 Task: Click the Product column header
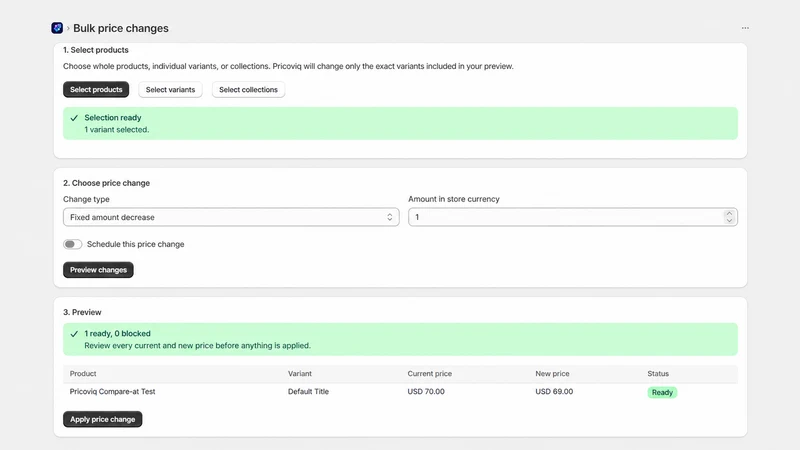point(83,373)
